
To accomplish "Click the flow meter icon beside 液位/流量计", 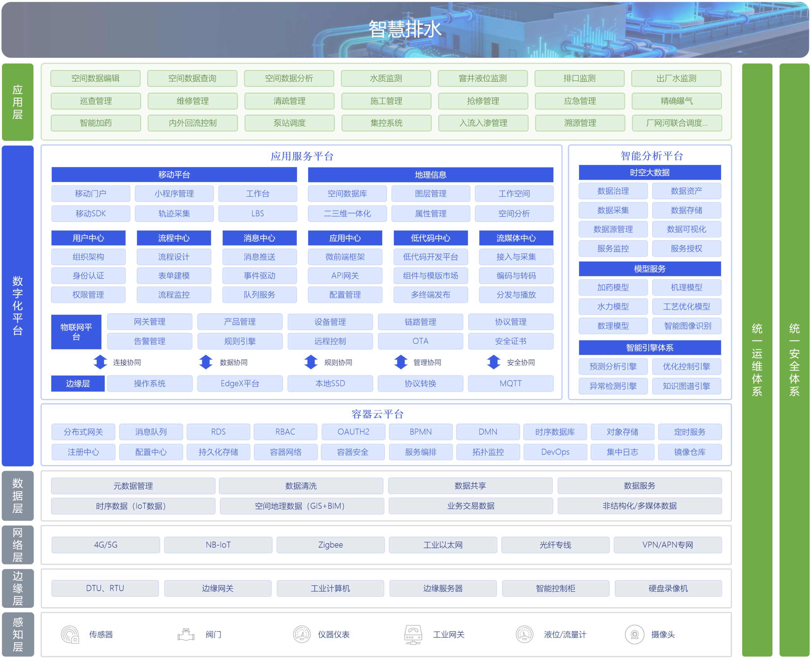I will point(524,635).
